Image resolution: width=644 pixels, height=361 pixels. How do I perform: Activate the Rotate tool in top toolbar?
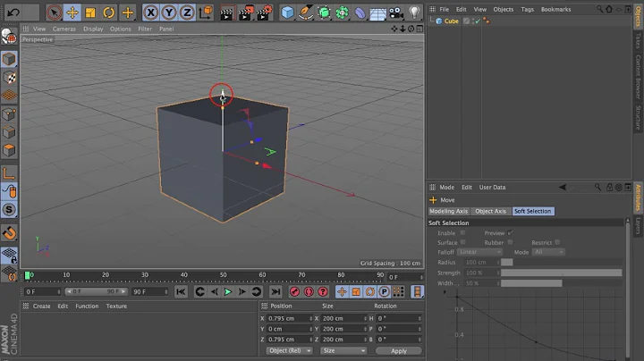pyautogui.click(x=108, y=13)
